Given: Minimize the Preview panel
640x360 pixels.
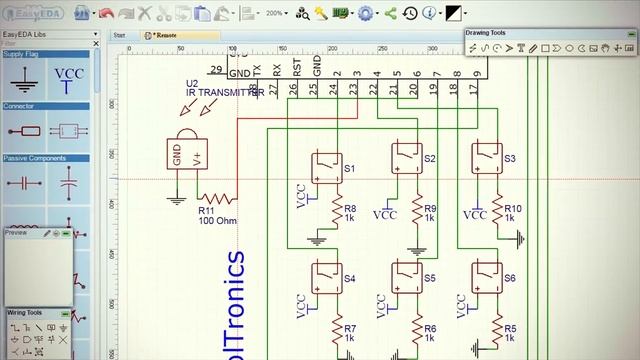Looking at the screenshot, I should click(x=65, y=233).
